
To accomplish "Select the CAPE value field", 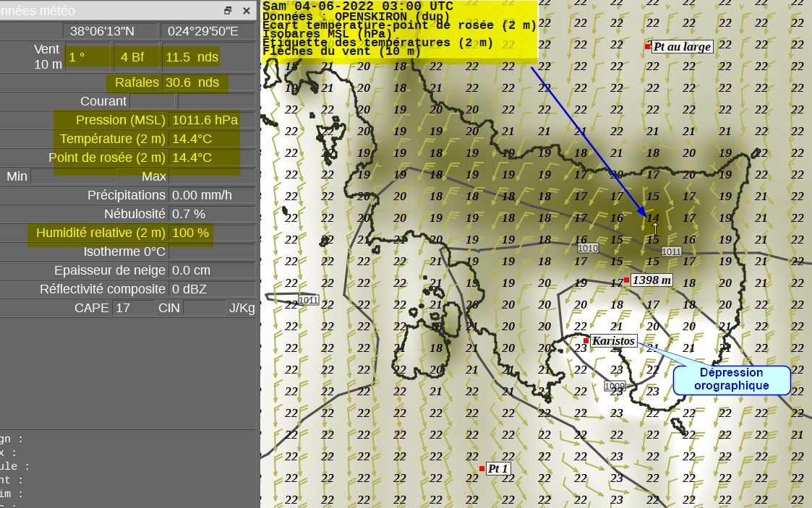I will (x=131, y=308).
